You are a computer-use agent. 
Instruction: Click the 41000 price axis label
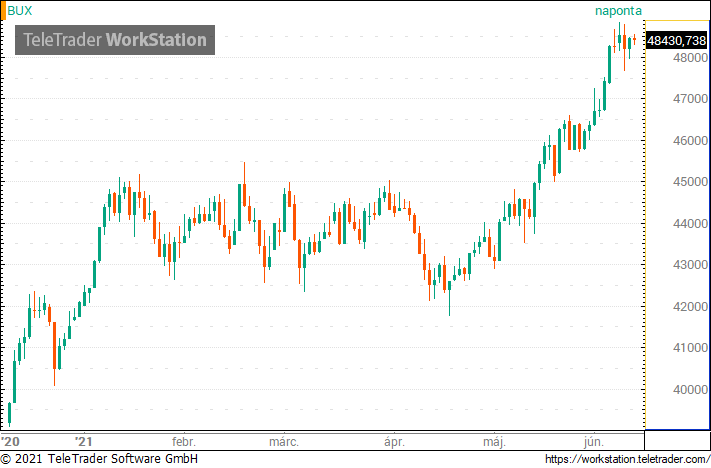tap(690, 348)
